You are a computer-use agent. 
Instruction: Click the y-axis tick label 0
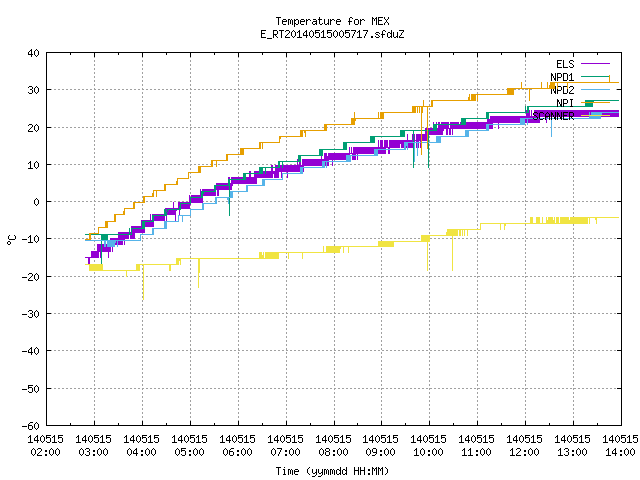tap(37, 202)
